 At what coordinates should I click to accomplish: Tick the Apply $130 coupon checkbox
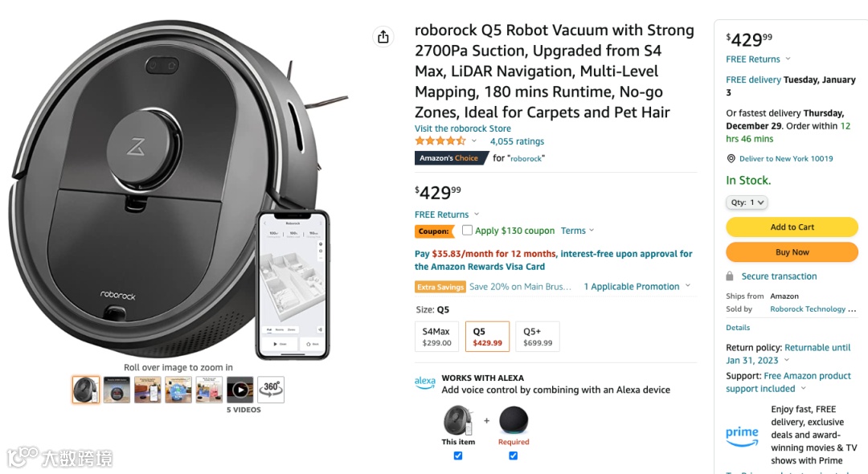pos(467,231)
